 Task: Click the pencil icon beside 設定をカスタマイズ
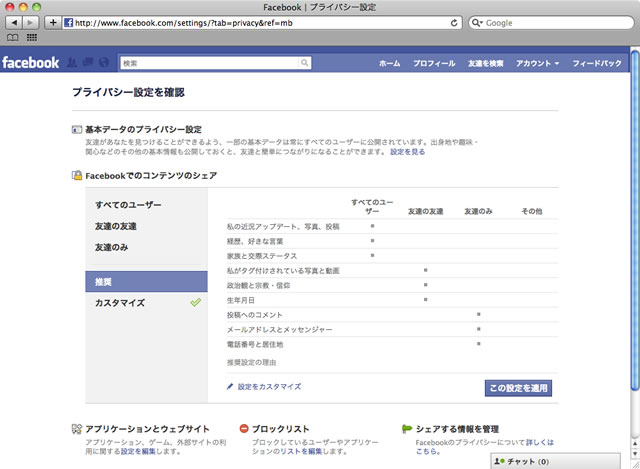click(x=230, y=387)
